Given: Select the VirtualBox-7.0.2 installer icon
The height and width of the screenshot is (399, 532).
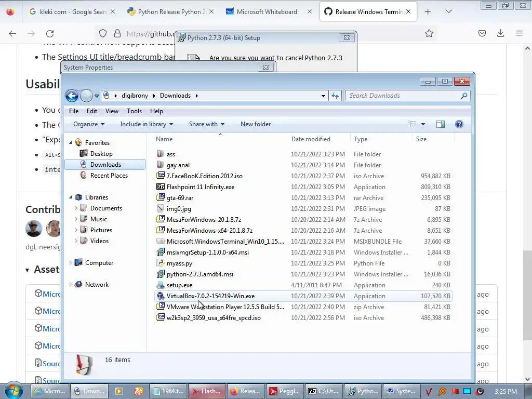Looking at the screenshot, I should pyautogui.click(x=161, y=296).
